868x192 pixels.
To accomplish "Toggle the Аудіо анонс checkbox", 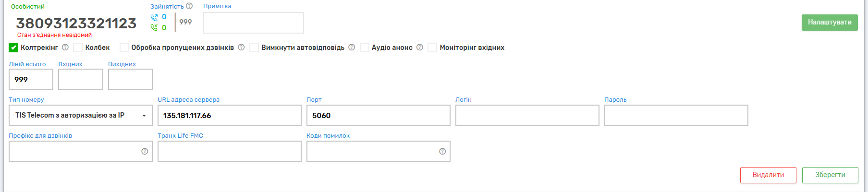I will (x=365, y=48).
